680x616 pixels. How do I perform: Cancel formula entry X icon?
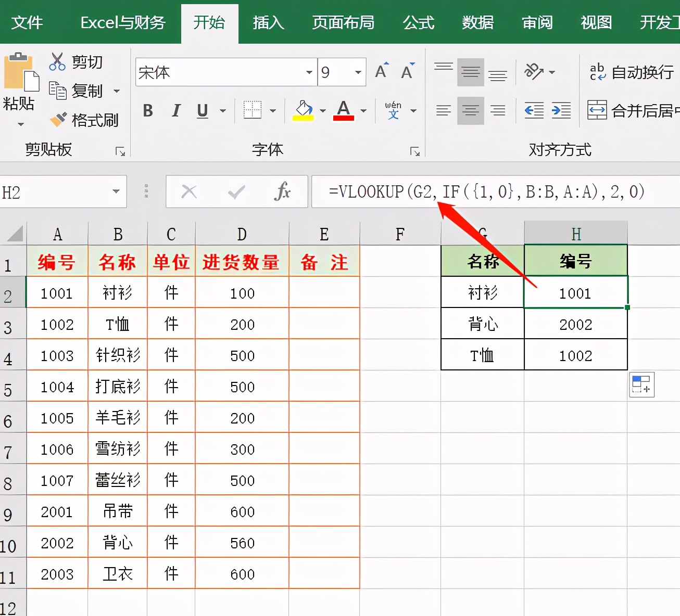(189, 192)
